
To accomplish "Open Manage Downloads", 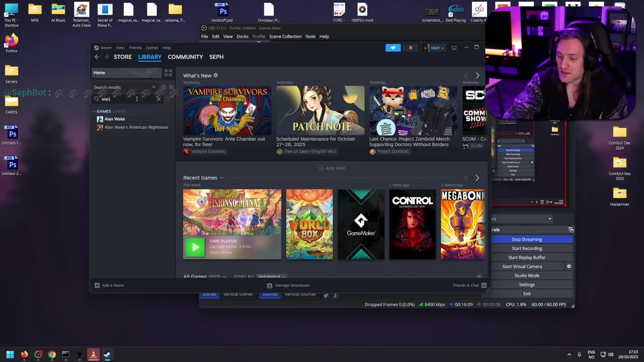I will pos(288,285).
